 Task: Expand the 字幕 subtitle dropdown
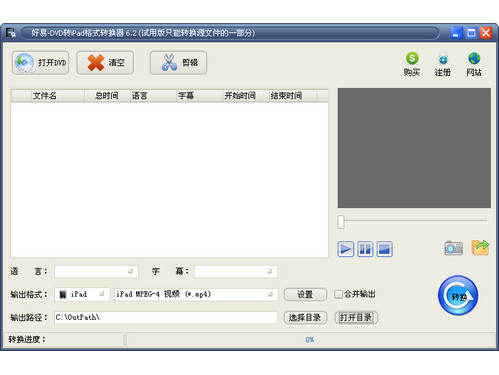236,271
